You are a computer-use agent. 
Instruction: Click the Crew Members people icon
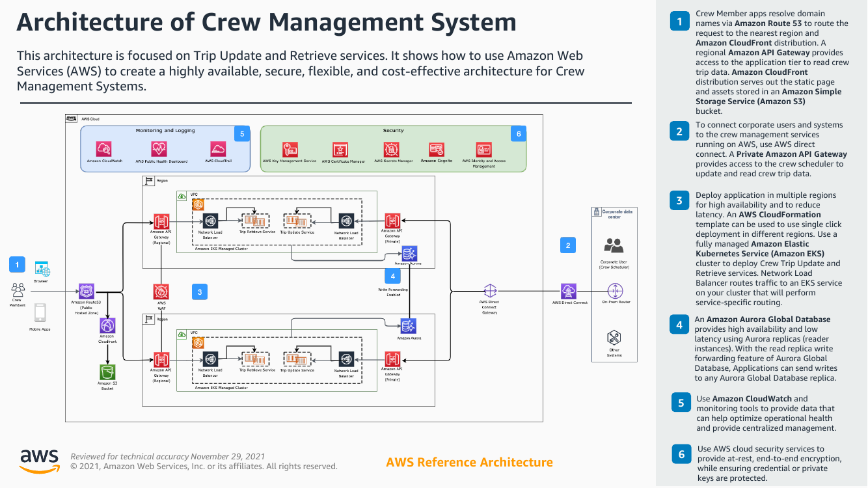[18, 289]
